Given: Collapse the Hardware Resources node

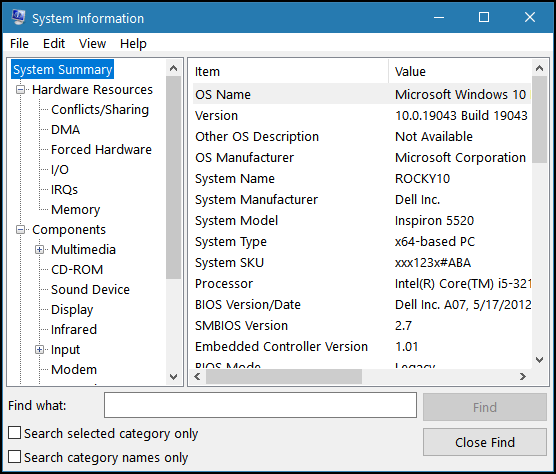Looking at the screenshot, I should [21, 90].
